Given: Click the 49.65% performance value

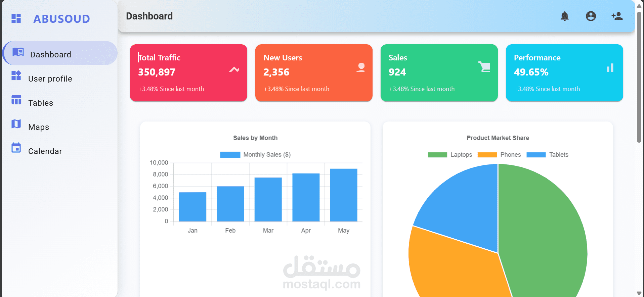Looking at the screenshot, I should coord(531,72).
